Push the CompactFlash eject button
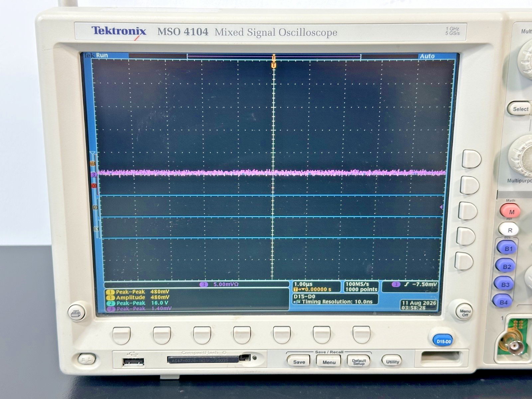Viewport: 532px width, 399px height. tap(245, 357)
